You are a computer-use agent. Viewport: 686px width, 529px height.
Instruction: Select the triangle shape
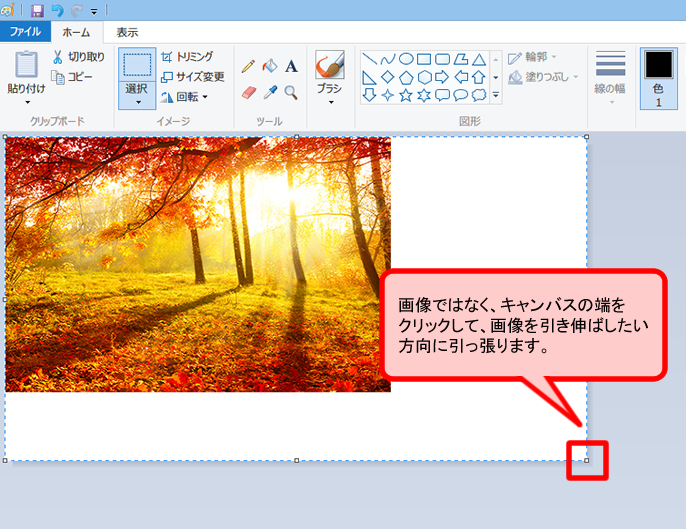click(x=479, y=59)
